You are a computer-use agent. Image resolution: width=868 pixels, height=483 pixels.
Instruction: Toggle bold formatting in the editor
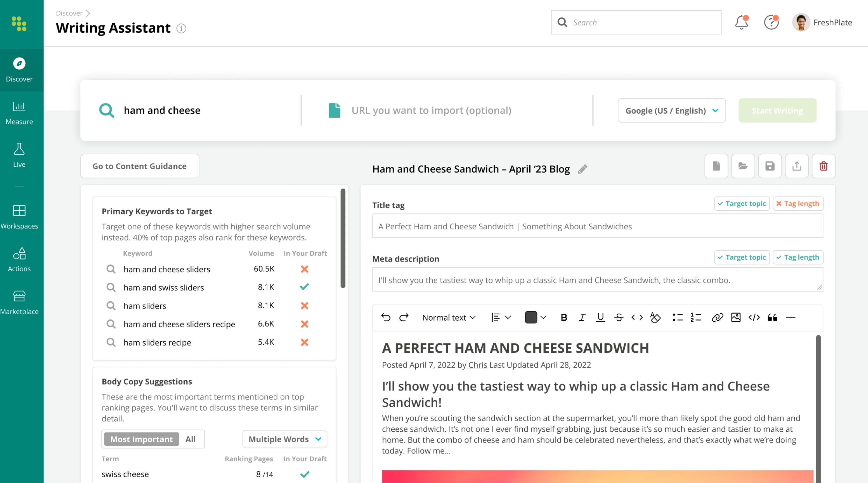(x=564, y=318)
